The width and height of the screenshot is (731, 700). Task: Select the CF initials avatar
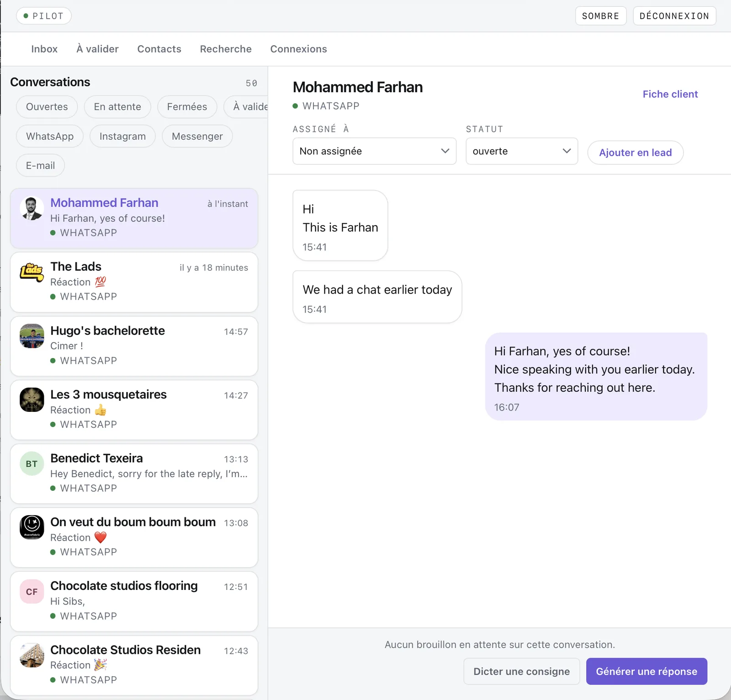[x=32, y=591]
